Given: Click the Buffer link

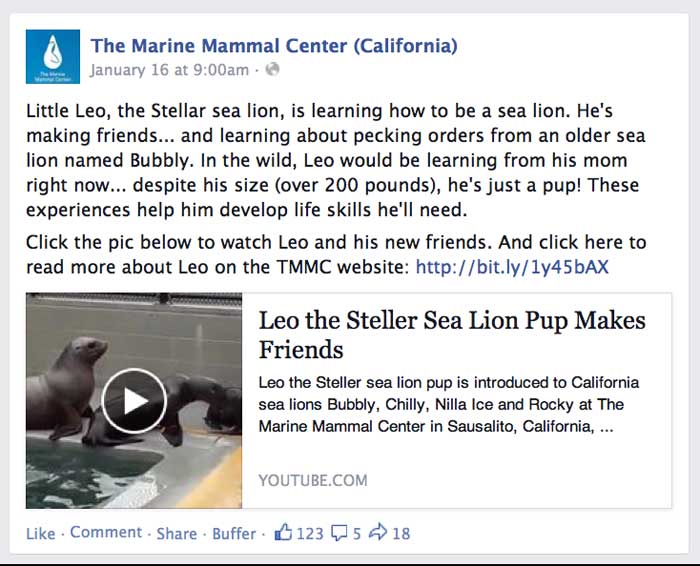Looking at the screenshot, I should point(234,533).
